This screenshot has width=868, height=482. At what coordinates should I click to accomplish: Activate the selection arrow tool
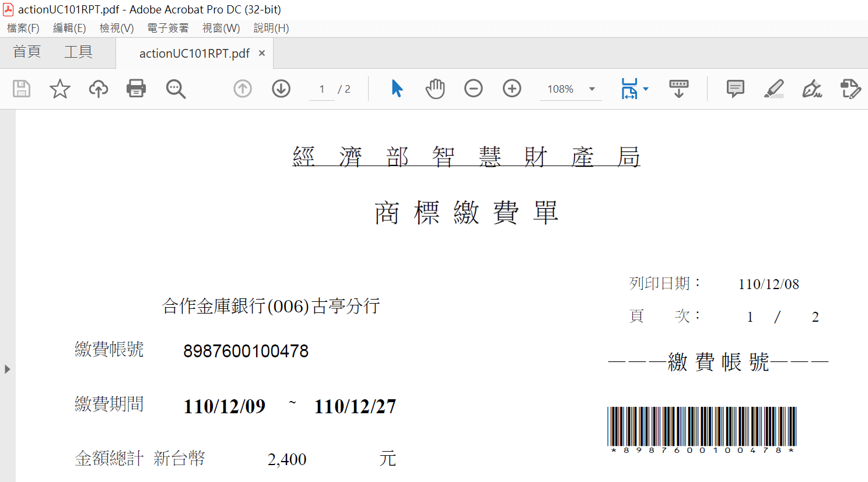coord(397,89)
